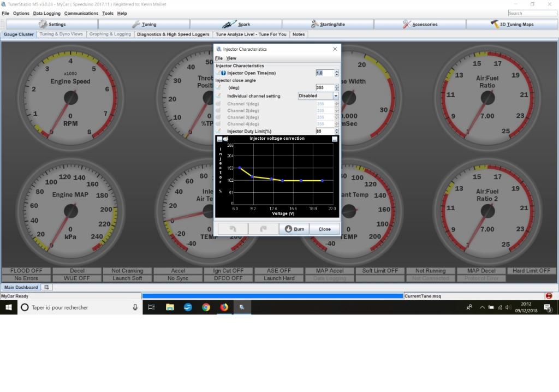This screenshot has height=392, width=559.
Task: Click right options button on voltage correction graph
Action: [x=335, y=139]
